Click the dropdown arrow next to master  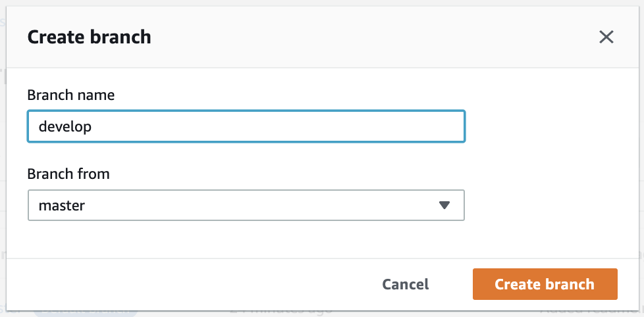(444, 205)
